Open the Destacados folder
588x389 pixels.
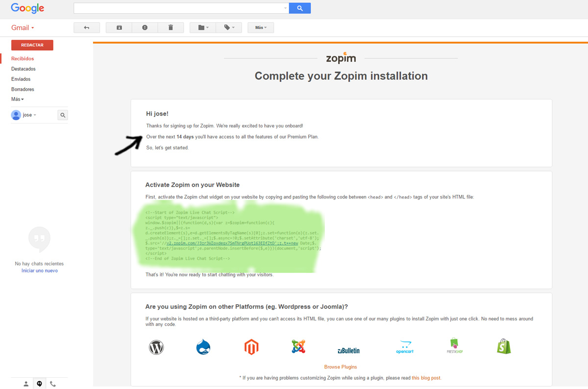tap(24, 69)
